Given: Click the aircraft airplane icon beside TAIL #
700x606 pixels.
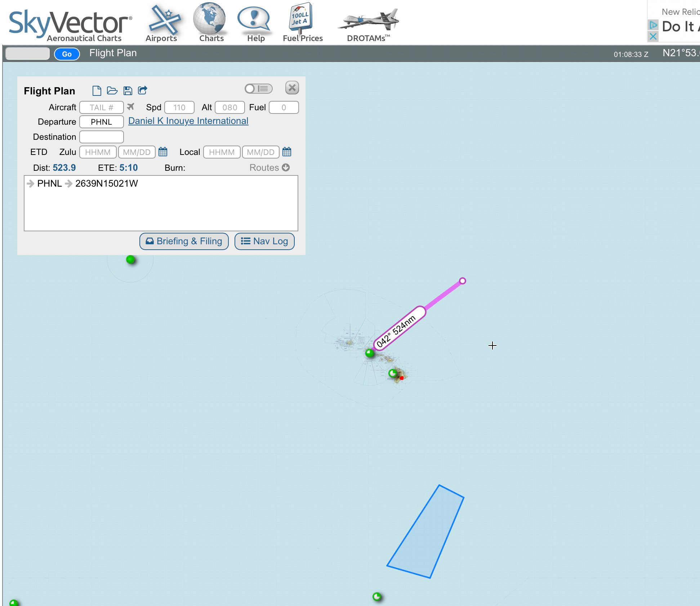Looking at the screenshot, I should click(x=131, y=107).
